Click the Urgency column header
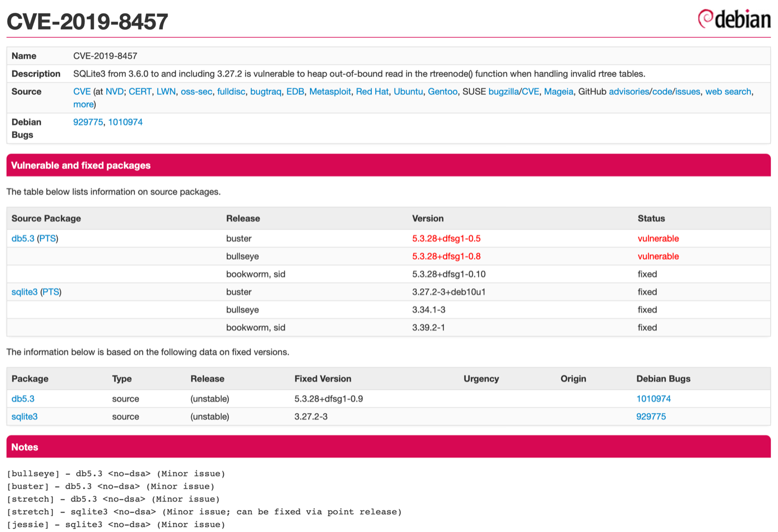This screenshot has width=778, height=532. click(x=481, y=379)
